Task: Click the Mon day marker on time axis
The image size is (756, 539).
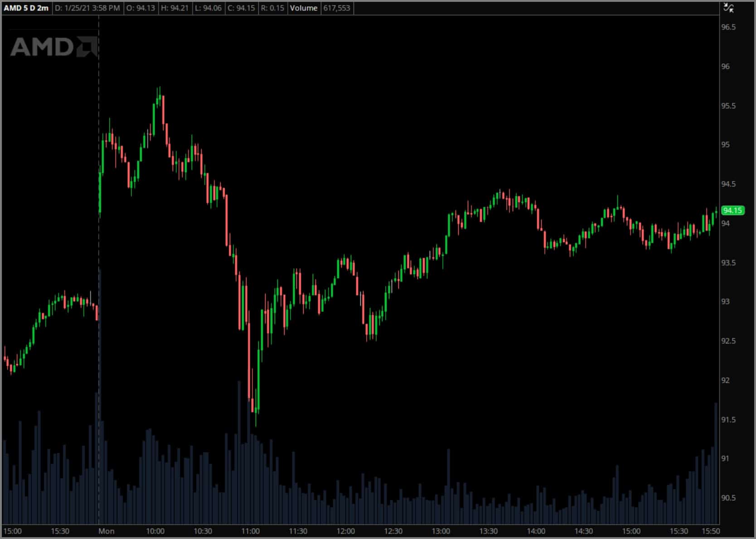Action: coord(107,531)
